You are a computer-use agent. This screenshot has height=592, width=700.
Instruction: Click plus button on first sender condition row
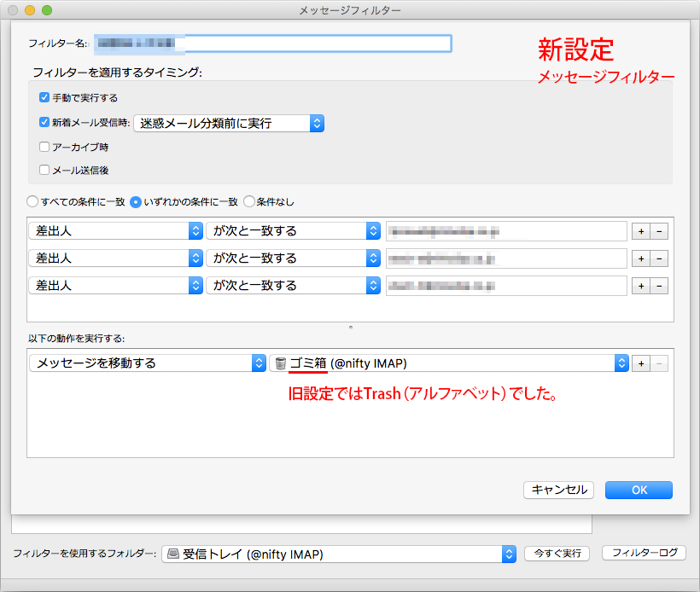(x=640, y=231)
